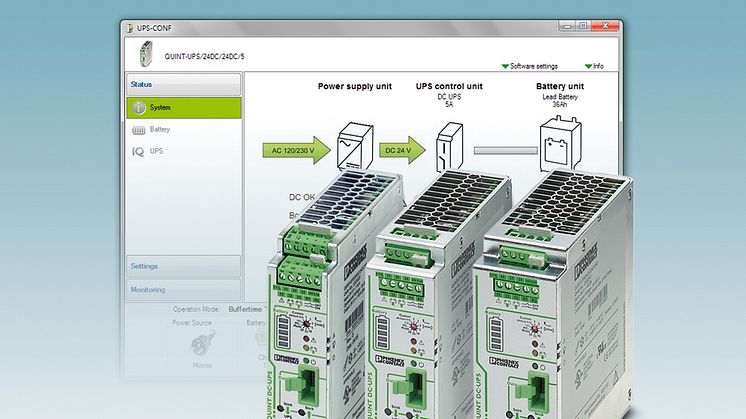
Task: Click the power supply unit diagram icon
Action: tap(355, 146)
